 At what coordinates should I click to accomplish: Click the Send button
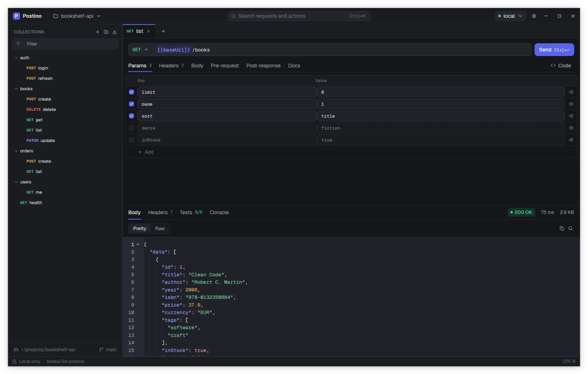[554, 50]
